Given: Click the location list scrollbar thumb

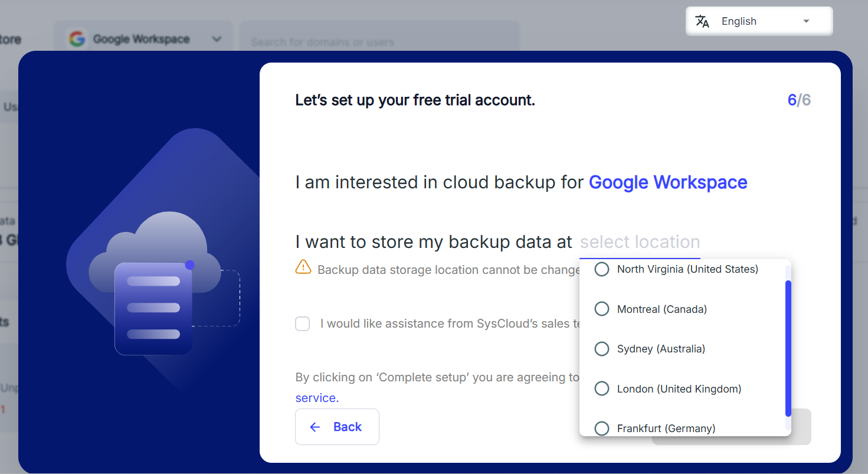Looking at the screenshot, I should 788,348.
